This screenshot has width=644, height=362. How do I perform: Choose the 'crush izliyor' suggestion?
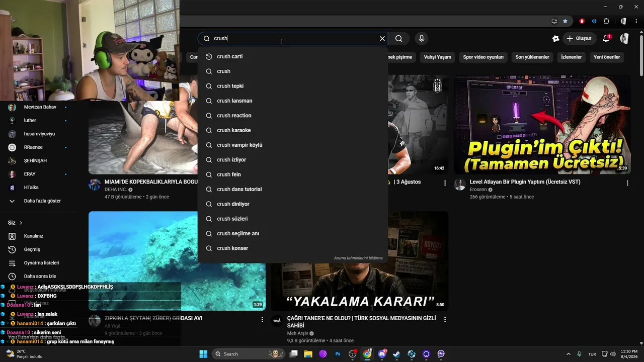[293, 160]
